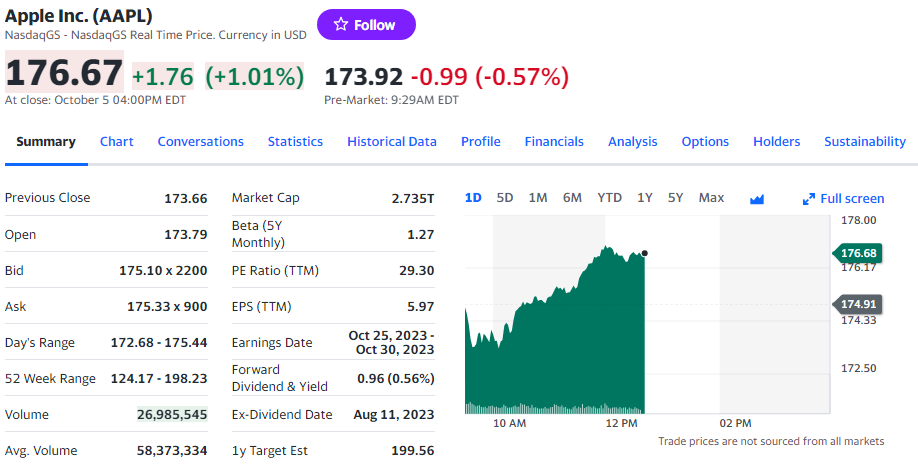Image resolution: width=918 pixels, height=464 pixels.
Task: Switch to the Chart tab
Action: 117,142
